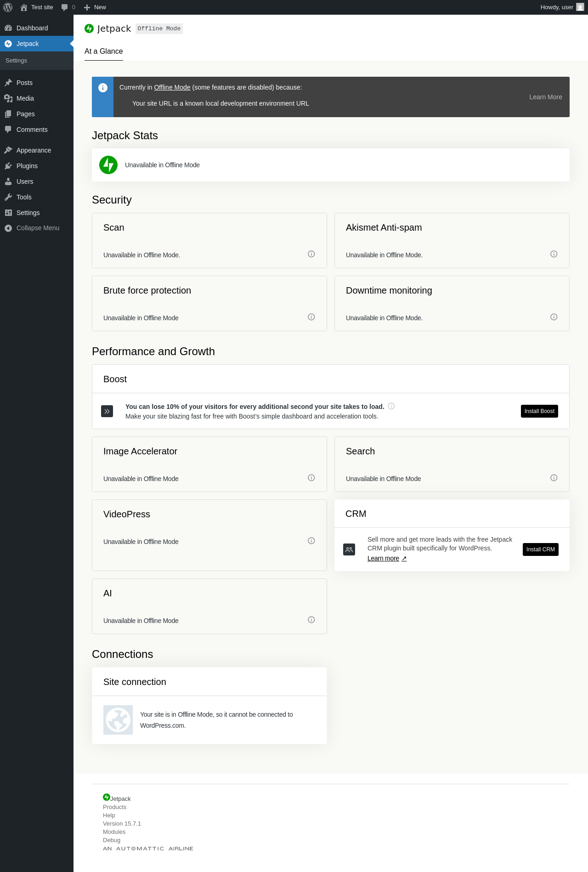Select the At a Glance tab
This screenshot has width=588, height=872.
point(103,51)
